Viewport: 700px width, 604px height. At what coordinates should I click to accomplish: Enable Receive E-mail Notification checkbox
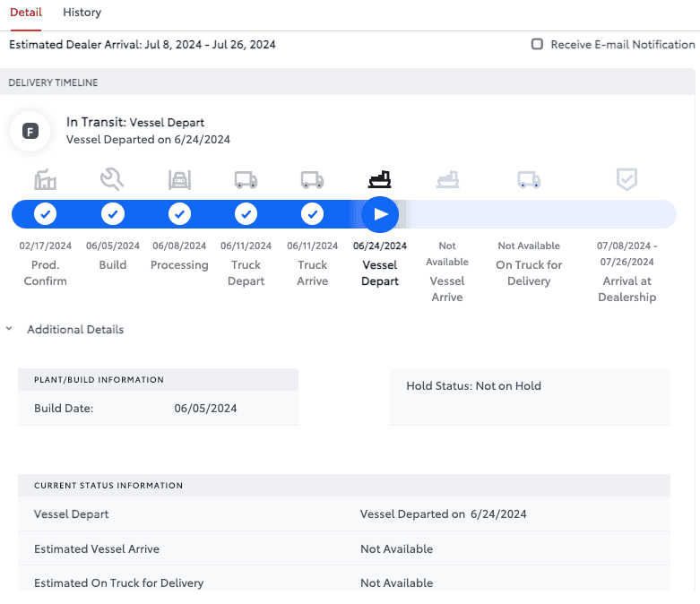537,44
